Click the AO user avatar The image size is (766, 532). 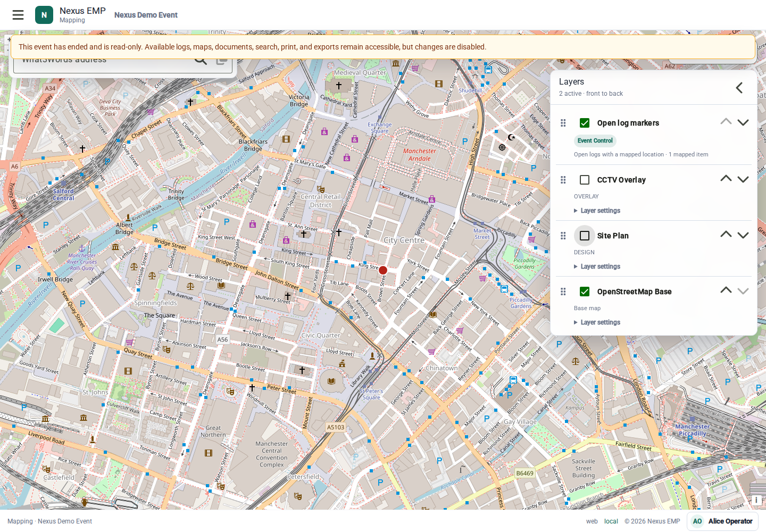point(697,521)
